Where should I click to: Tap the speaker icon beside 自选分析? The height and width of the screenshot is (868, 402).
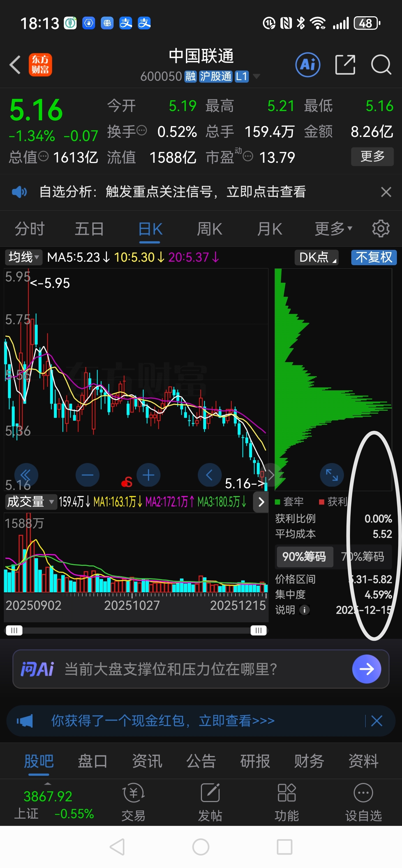(19, 192)
